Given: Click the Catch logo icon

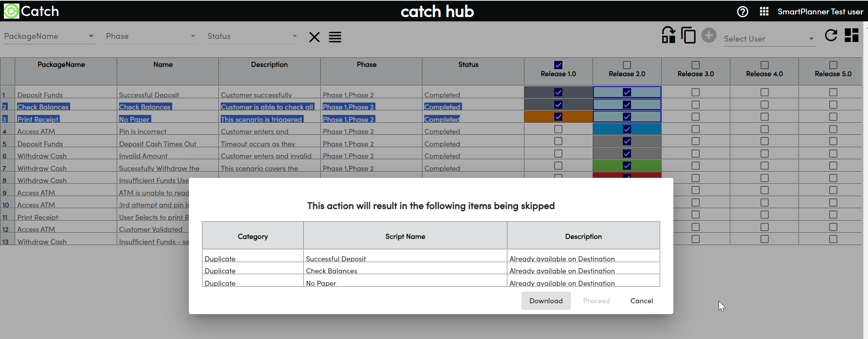Looking at the screenshot, I should [x=11, y=11].
